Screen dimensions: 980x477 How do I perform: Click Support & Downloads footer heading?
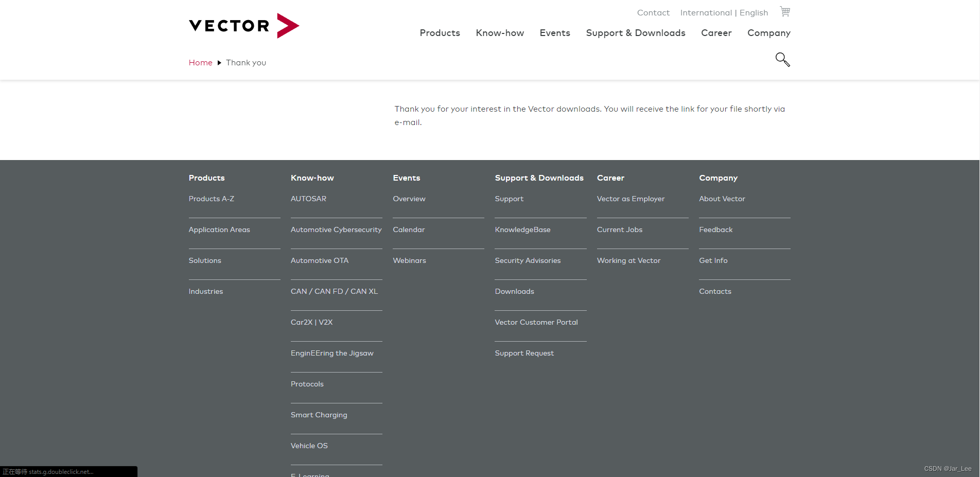(539, 178)
